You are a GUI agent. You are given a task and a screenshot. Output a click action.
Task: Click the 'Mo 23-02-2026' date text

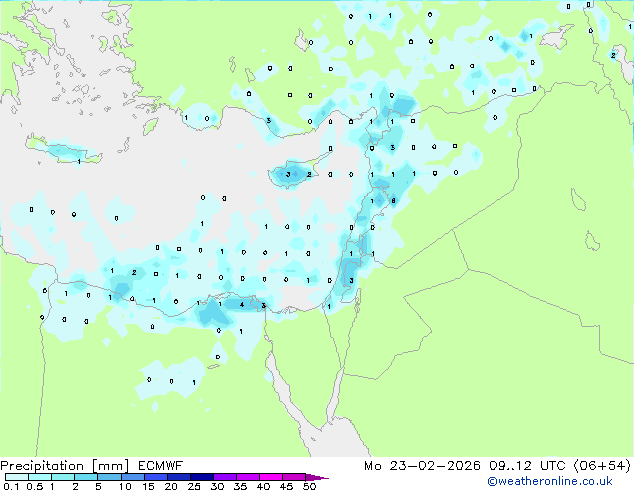422,466
